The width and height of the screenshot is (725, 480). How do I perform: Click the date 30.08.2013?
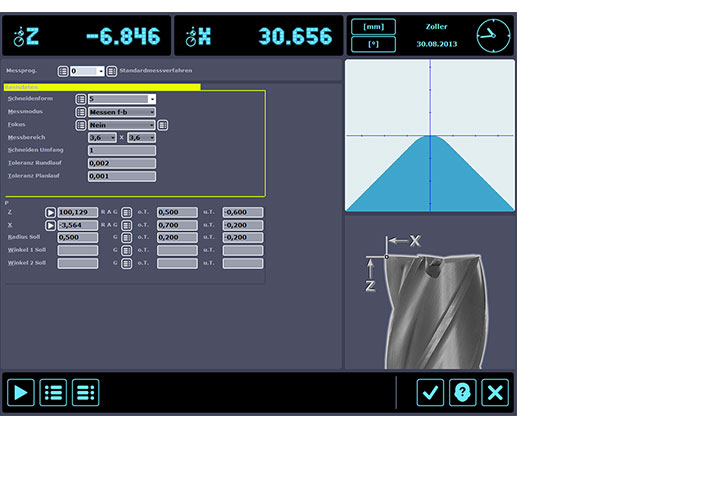pos(436,44)
